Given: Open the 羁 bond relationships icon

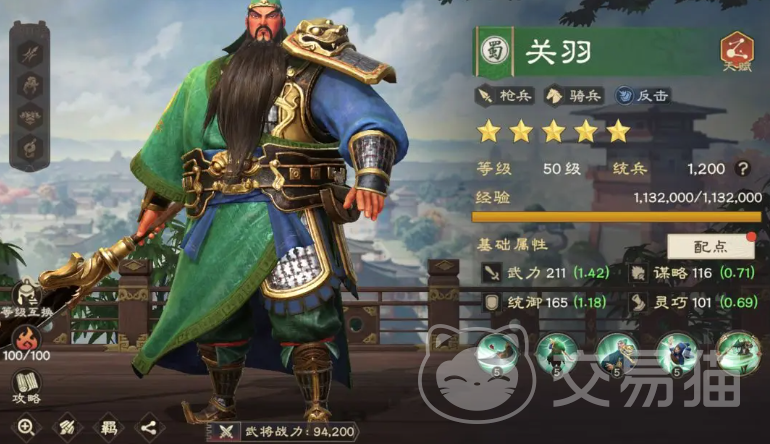Looking at the screenshot, I should (x=108, y=427).
